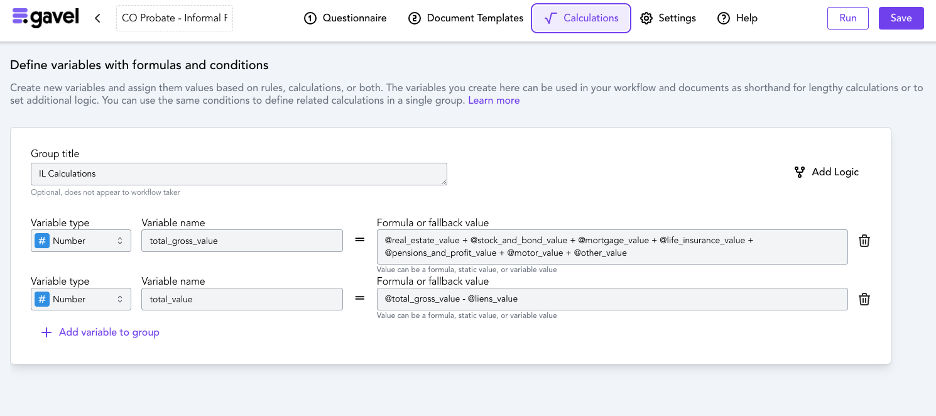The image size is (936, 416).
Task: Click the plus icon to add variable
Action: [x=46, y=332]
